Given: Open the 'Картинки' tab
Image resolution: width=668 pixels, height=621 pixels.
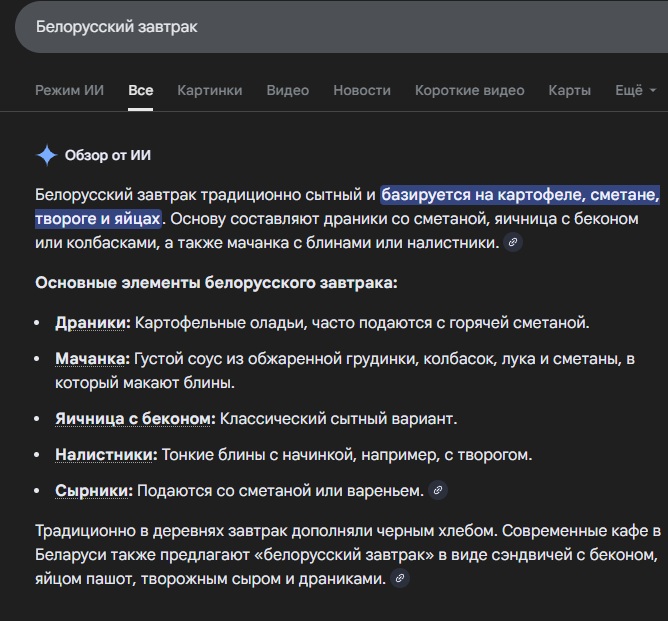Looking at the screenshot, I should [210, 90].
